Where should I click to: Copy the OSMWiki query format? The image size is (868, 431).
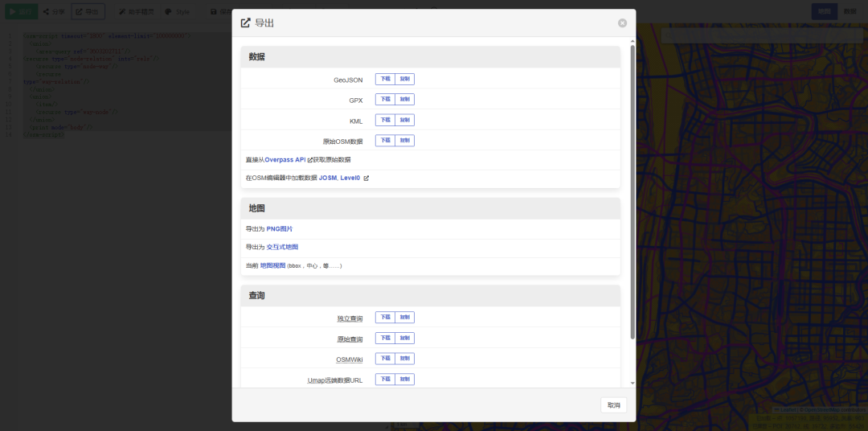tap(404, 359)
